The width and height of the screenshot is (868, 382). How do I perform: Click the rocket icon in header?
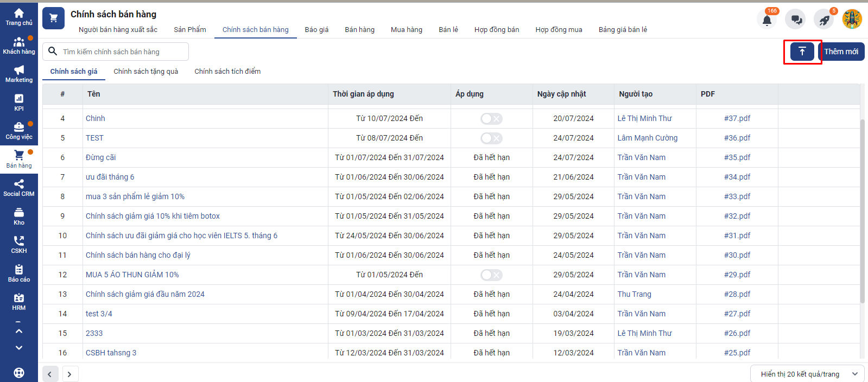click(824, 20)
